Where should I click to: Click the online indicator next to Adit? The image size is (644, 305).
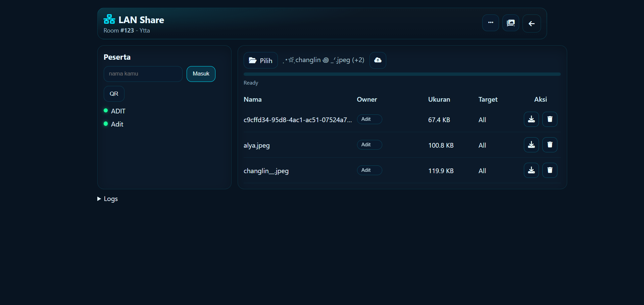click(105, 123)
